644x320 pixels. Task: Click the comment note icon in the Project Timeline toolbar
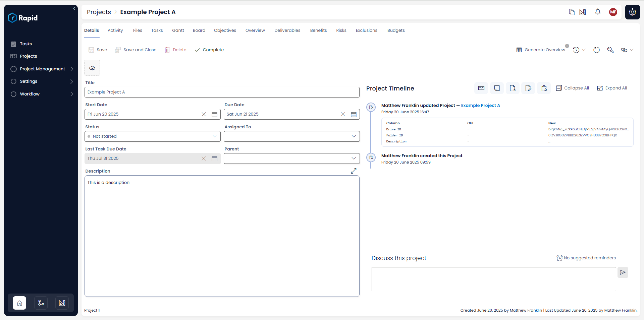pos(497,88)
